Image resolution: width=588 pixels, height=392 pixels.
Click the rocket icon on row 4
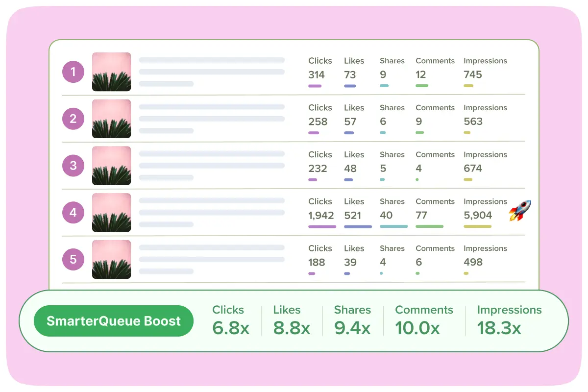point(520,211)
